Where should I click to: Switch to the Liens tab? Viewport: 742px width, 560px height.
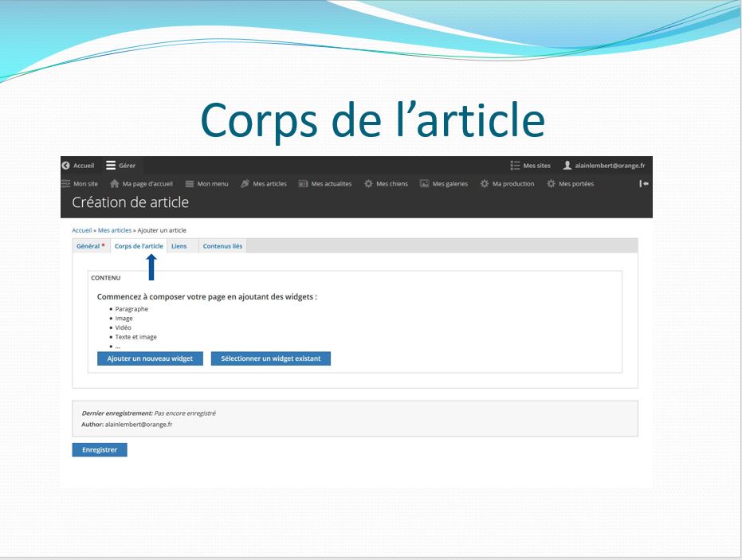(x=179, y=246)
